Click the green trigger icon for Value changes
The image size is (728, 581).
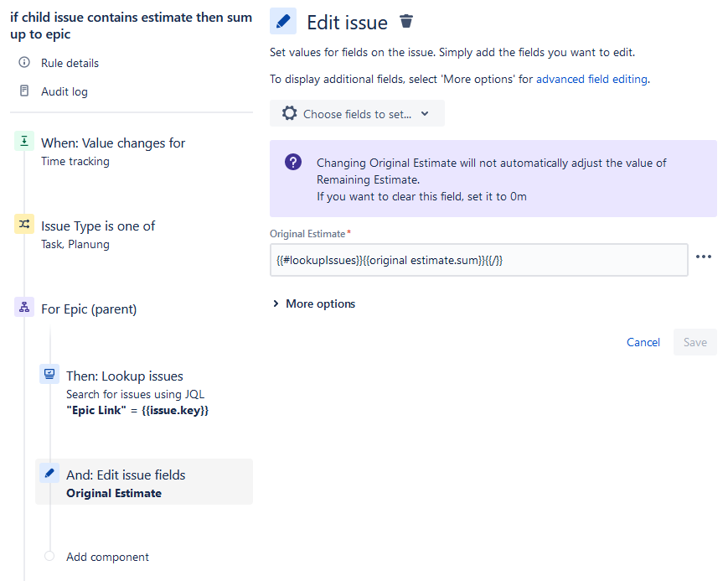coord(24,142)
